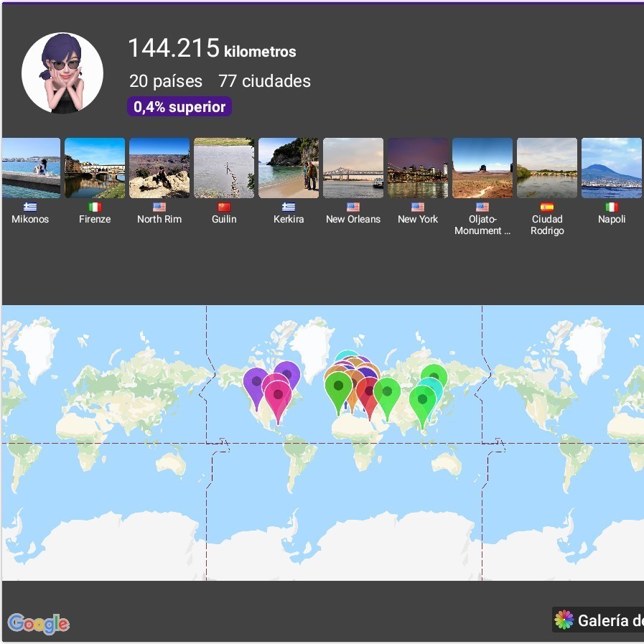View the North Rim canyon photo
This screenshot has width=644, height=644.
point(159,168)
